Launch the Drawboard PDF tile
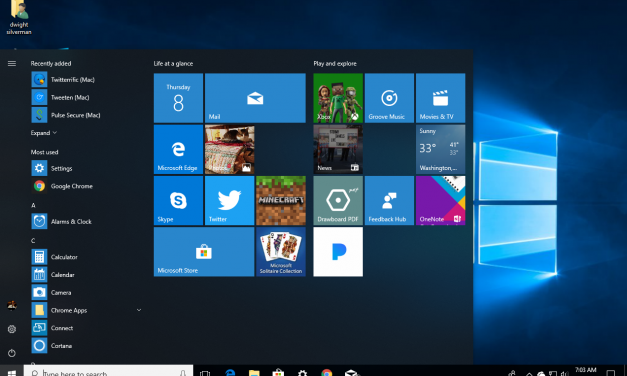The image size is (627, 376). pyautogui.click(x=338, y=200)
